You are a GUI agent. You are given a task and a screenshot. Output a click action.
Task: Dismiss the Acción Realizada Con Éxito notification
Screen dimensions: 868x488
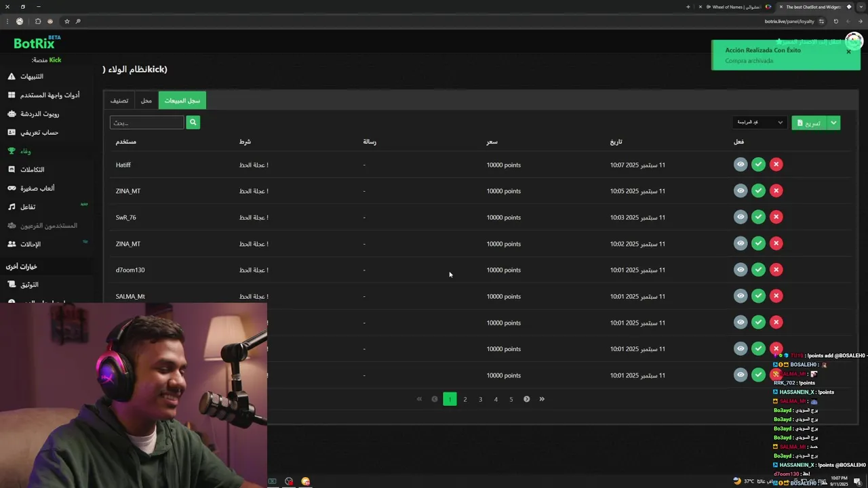click(848, 52)
